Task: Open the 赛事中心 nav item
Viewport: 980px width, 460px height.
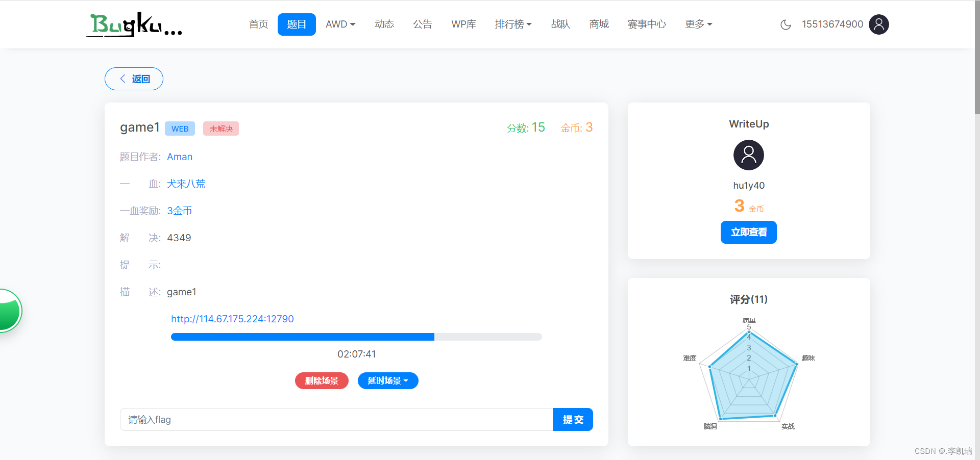Action: [x=647, y=24]
